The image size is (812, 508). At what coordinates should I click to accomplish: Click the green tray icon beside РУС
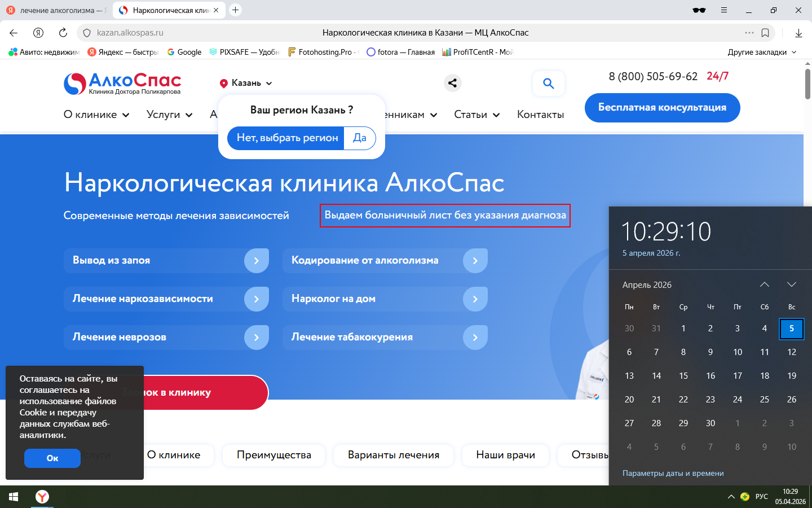[x=745, y=497]
